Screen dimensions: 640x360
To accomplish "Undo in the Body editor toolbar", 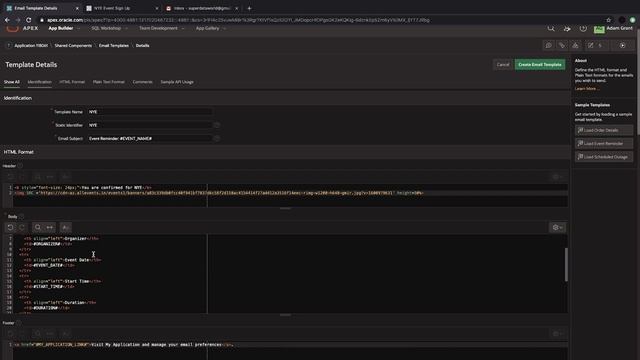I will point(10,227).
